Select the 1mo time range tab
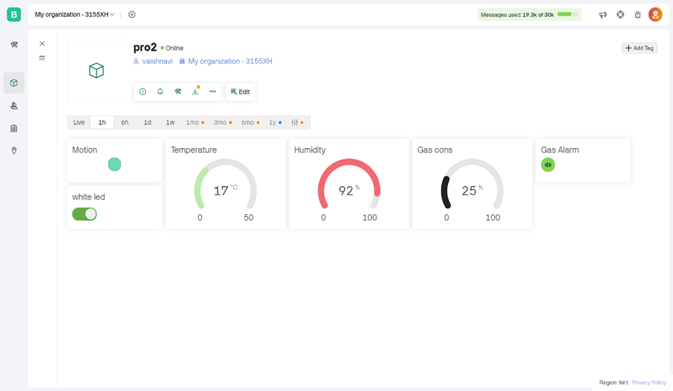This screenshot has width=673, height=391. pyautogui.click(x=195, y=122)
